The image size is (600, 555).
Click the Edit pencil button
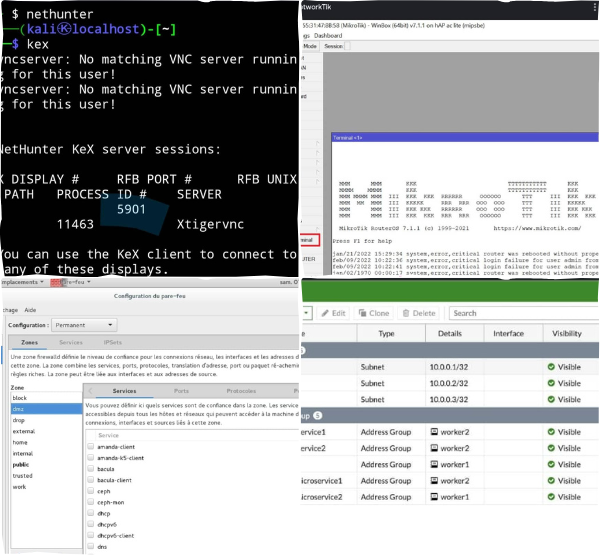pyautogui.click(x=331, y=313)
